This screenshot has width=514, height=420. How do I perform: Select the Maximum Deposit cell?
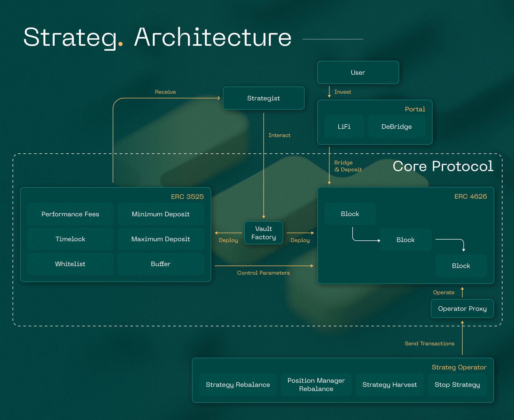pyautogui.click(x=161, y=239)
